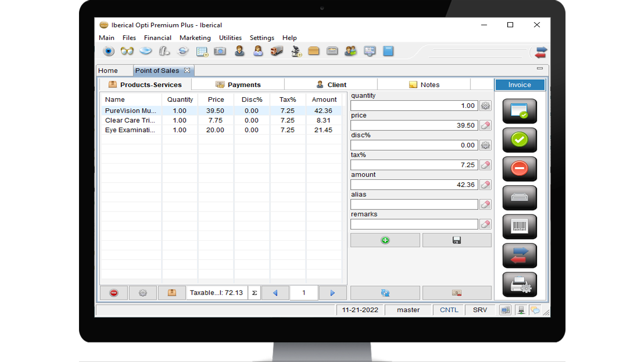This screenshot has height=362, width=644.
Task: Click the barcode scanner button
Action: coord(519,227)
